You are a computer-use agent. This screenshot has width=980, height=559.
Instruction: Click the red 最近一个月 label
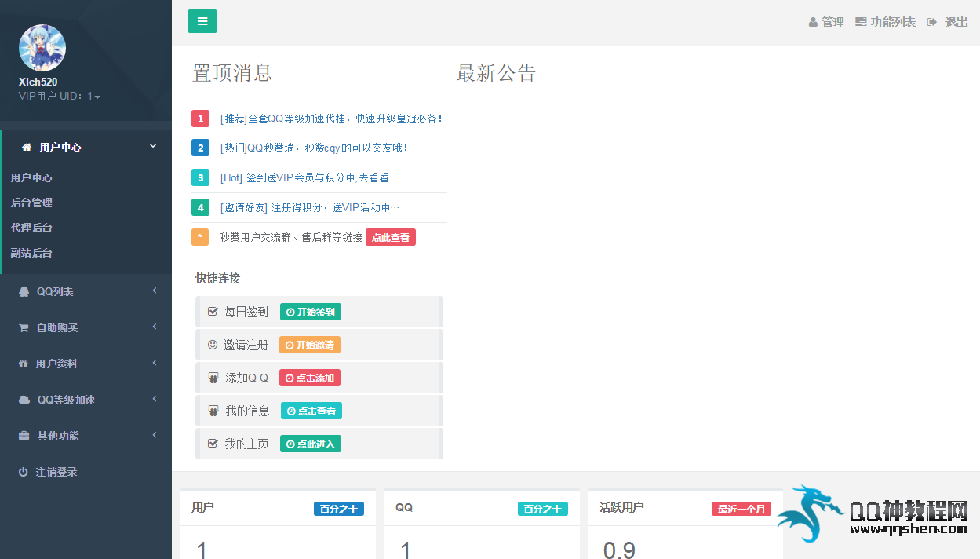[x=741, y=509]
